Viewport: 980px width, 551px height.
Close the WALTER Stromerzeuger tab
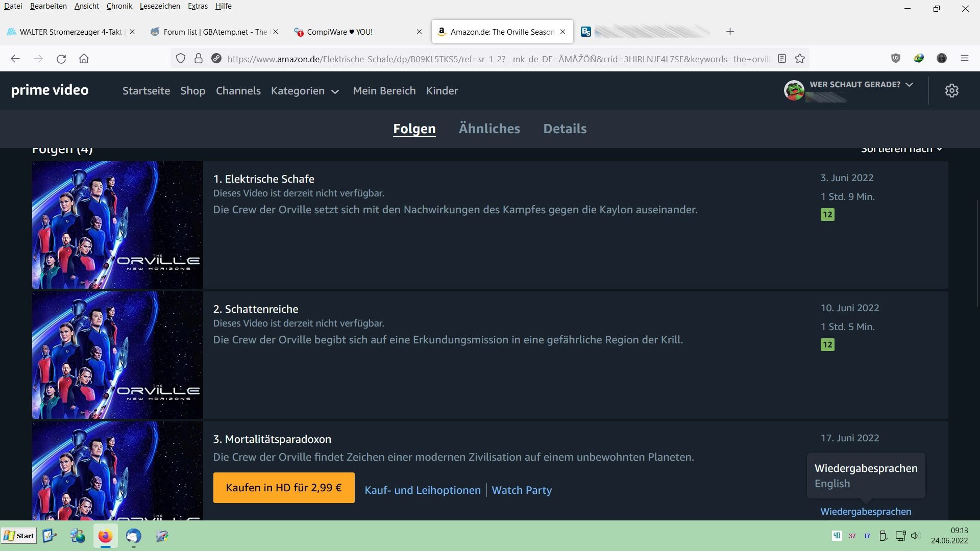132,32
